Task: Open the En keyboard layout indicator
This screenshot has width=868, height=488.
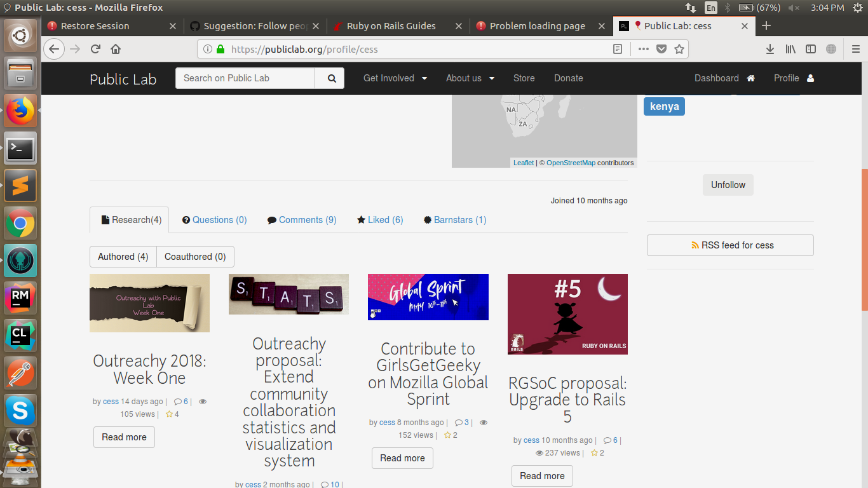Action: 711,8
